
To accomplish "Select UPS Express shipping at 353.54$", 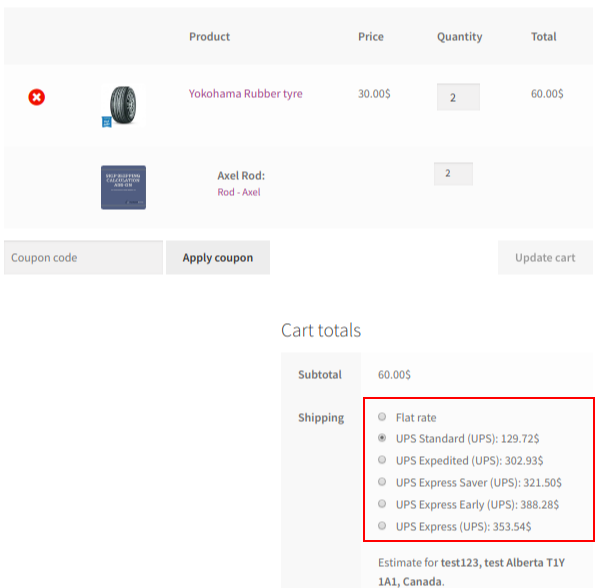I will [383, 527].
